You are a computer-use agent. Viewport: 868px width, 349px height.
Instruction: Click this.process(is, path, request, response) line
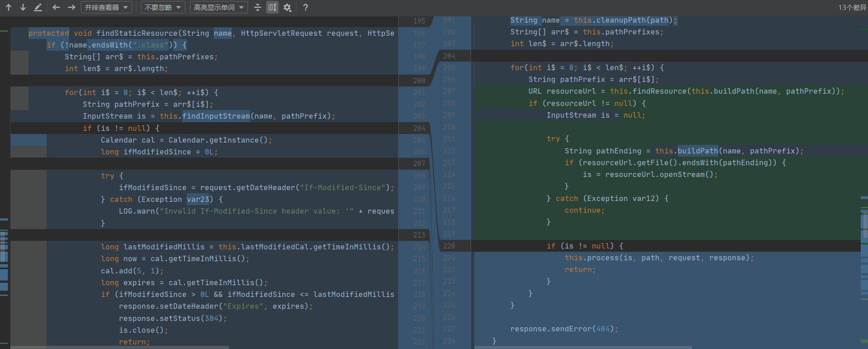pos(659,258)
